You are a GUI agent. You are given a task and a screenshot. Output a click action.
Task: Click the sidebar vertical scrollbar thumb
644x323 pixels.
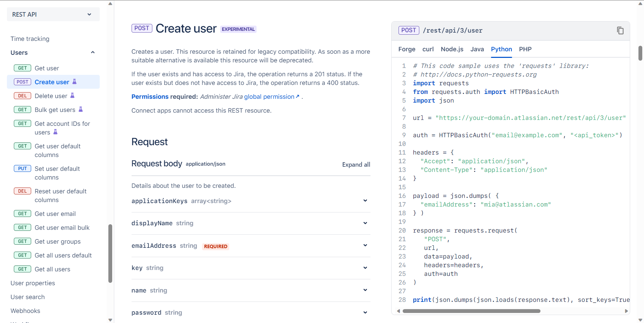pos(110,253)
